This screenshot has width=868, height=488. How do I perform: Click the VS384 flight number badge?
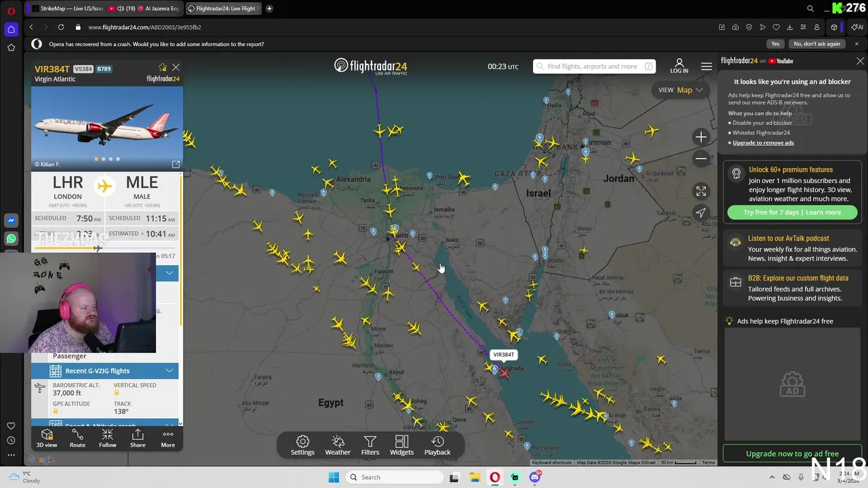(83, 69)
